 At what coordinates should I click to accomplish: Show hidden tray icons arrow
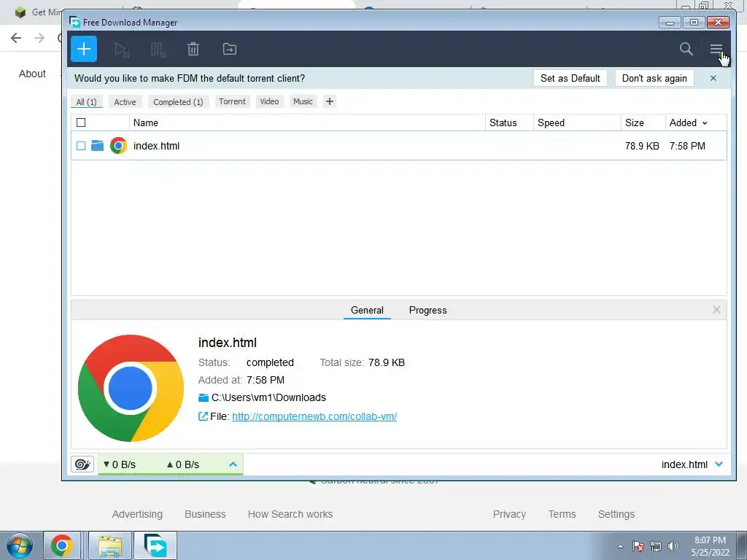point(620,546)
